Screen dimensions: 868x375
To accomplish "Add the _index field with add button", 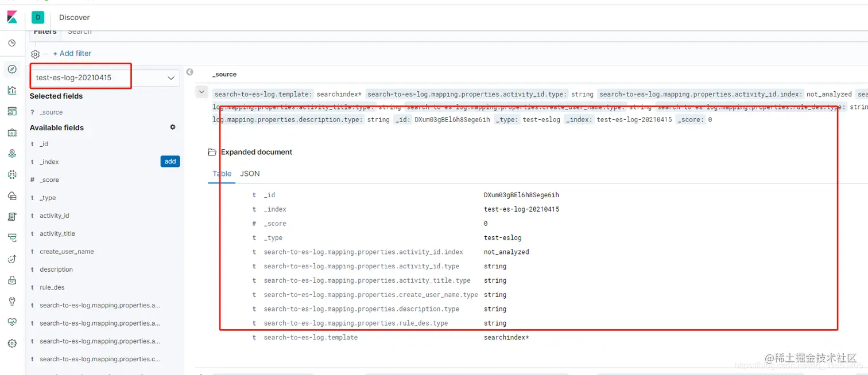I will pyautogui.click(x=170, y=162).
